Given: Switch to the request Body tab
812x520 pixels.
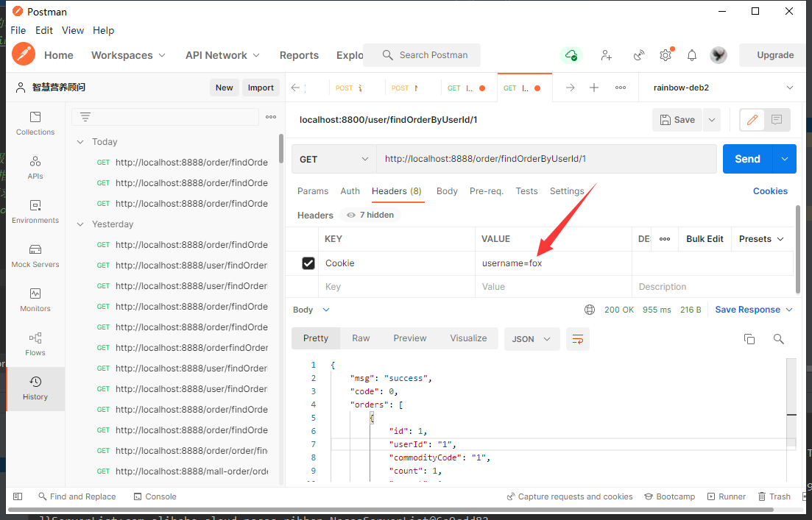Looking at the screenshot, I should (447, 191).
